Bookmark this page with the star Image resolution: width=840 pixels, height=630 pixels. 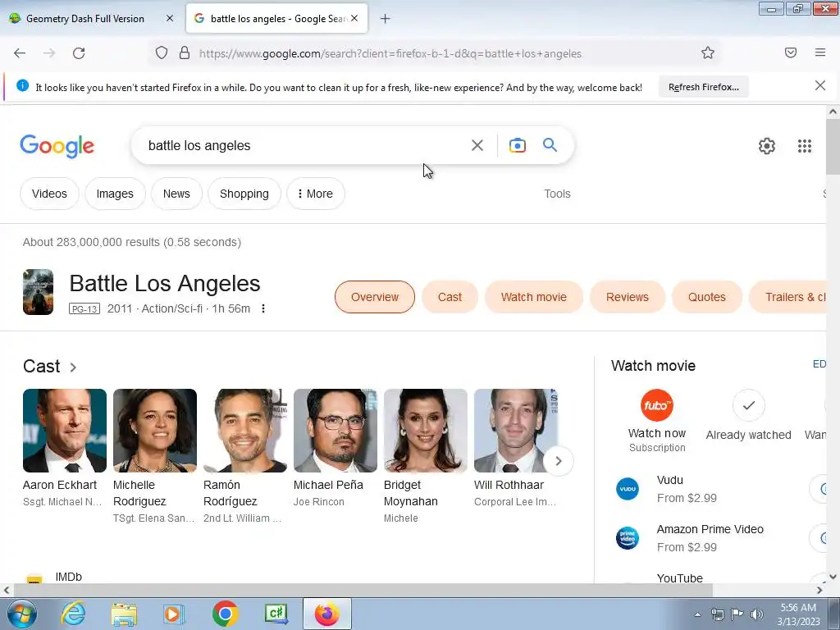[x=708, y=53]
